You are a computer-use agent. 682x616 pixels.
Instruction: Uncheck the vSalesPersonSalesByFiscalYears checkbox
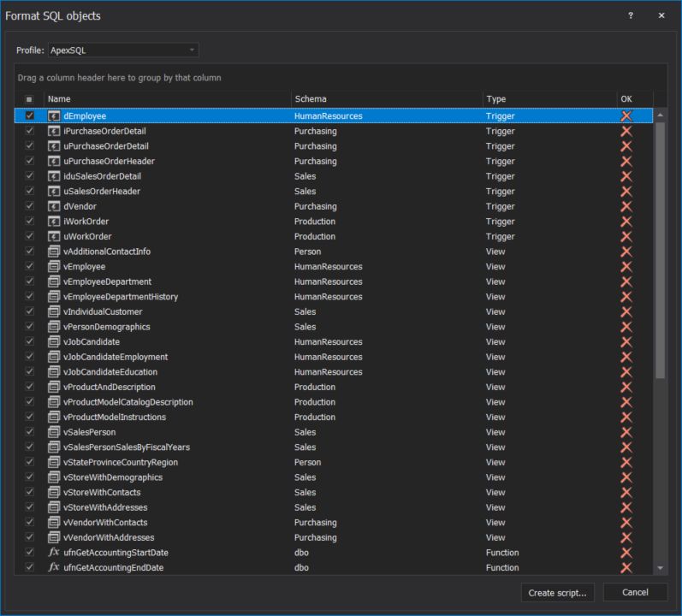pos(30,447)
